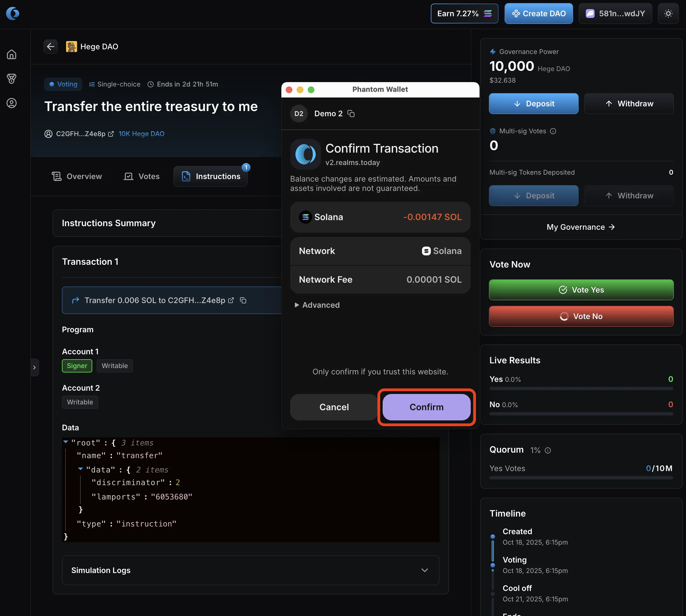Copy the Demo 2 wallet address
This screenshot has width=686, height=616.
point(351,114)
